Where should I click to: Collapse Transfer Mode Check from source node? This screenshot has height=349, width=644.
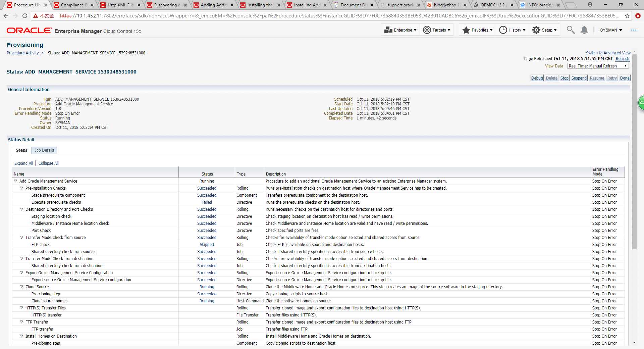(21, 238)
